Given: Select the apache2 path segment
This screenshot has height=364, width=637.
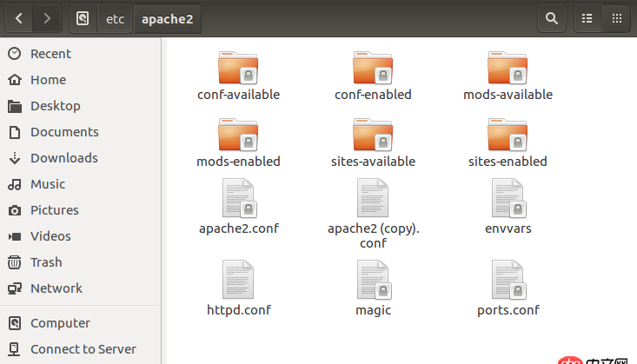Looking at the screenshot, I should 167,17.
